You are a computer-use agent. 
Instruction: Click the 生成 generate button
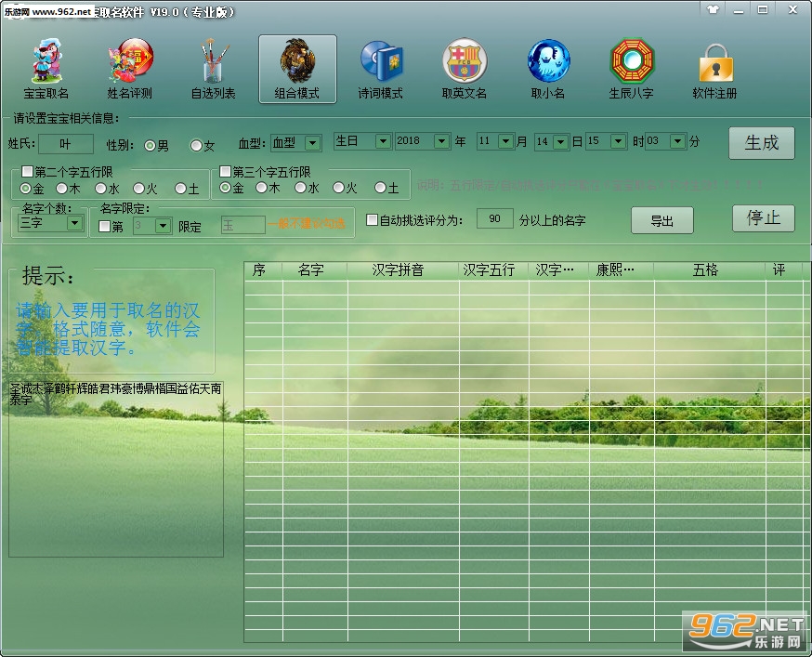click(761, 143)
